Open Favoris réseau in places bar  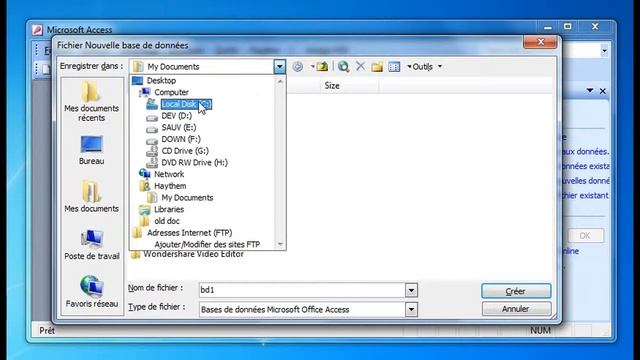tap(92, 291)
